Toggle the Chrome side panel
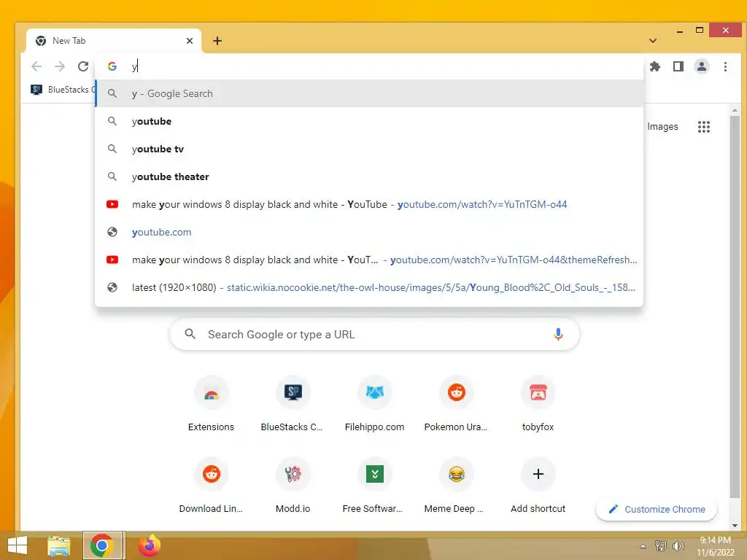 coord(678,66)
